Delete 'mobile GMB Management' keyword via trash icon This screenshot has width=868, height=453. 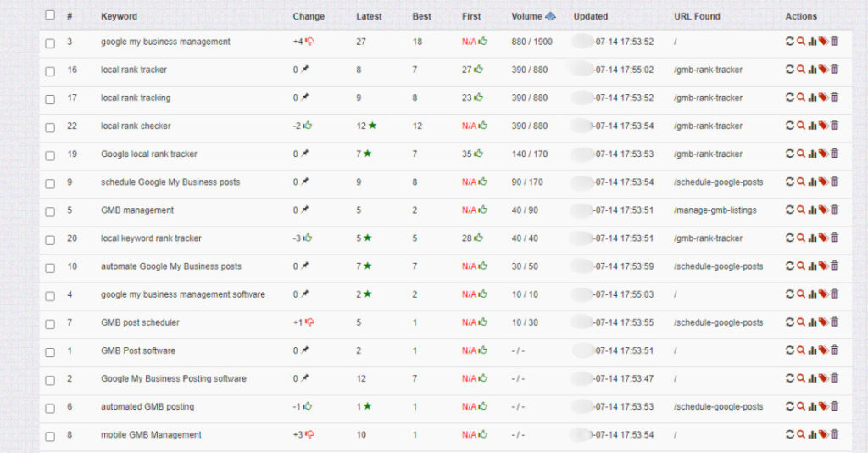835,434
